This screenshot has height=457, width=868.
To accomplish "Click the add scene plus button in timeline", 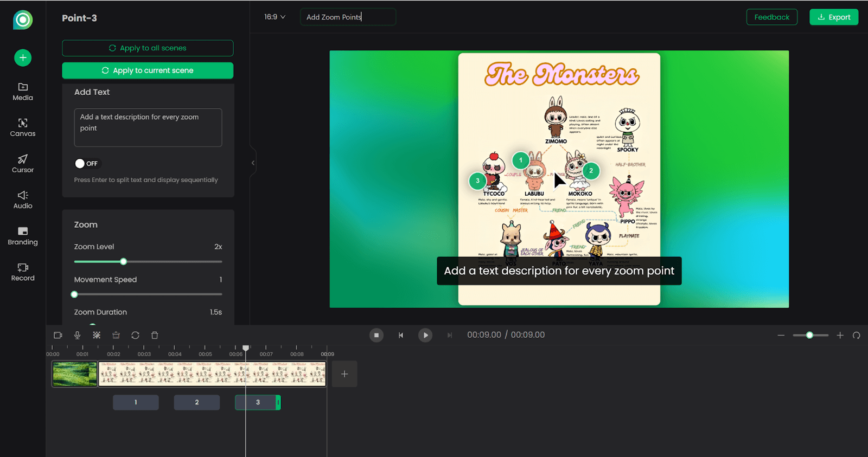I will 344,374.
